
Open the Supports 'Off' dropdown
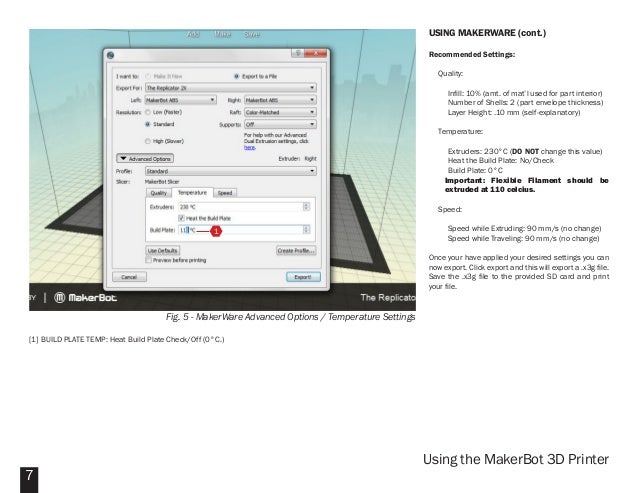[x=280, y=124]
